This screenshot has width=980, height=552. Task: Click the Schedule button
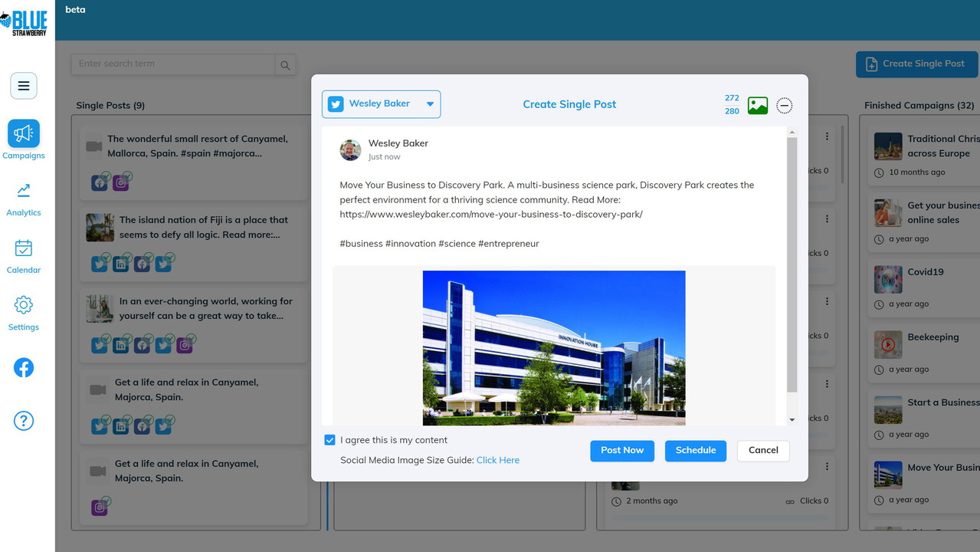click(x=695, y=451)
